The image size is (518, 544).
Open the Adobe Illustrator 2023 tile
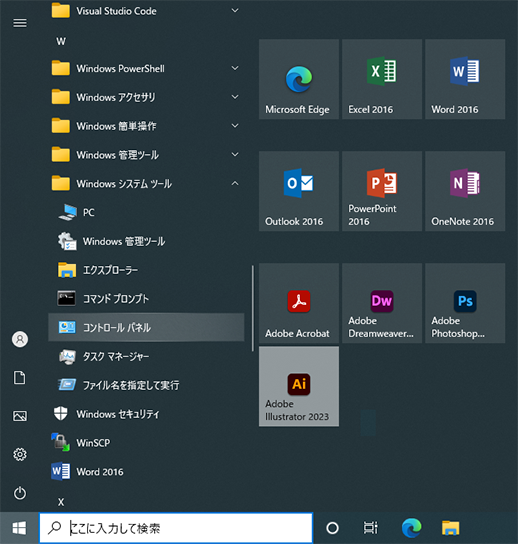(x=299, y=386)
